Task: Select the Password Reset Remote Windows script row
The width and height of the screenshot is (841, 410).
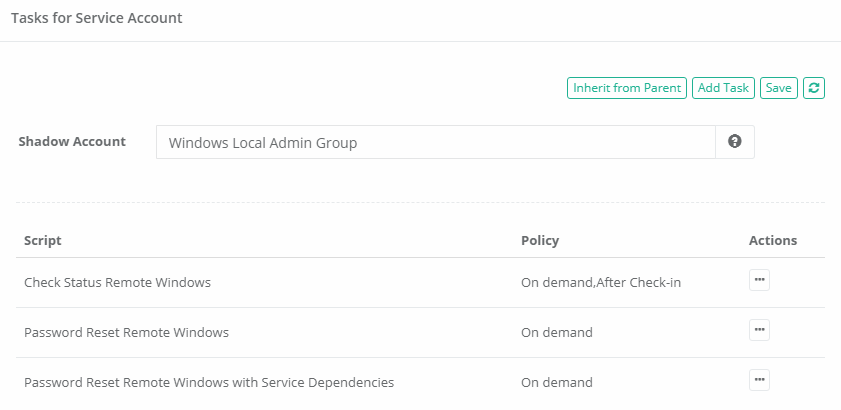Action: click(126, 332)
